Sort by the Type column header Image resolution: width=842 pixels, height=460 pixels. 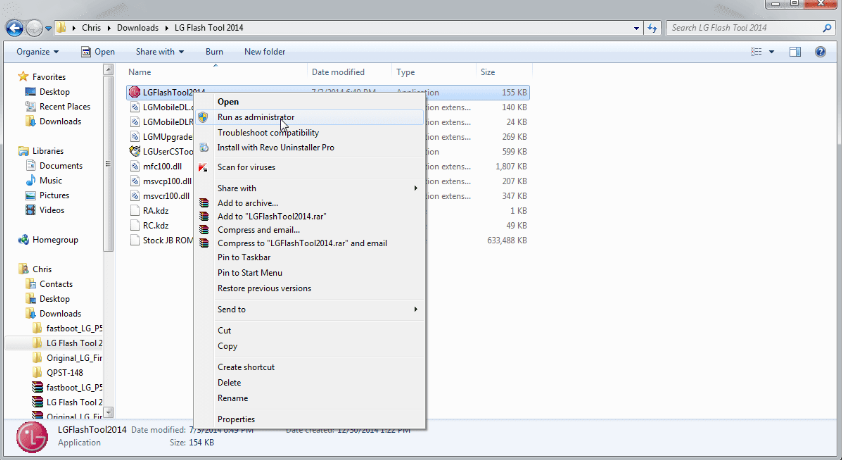tap(405, 72)
